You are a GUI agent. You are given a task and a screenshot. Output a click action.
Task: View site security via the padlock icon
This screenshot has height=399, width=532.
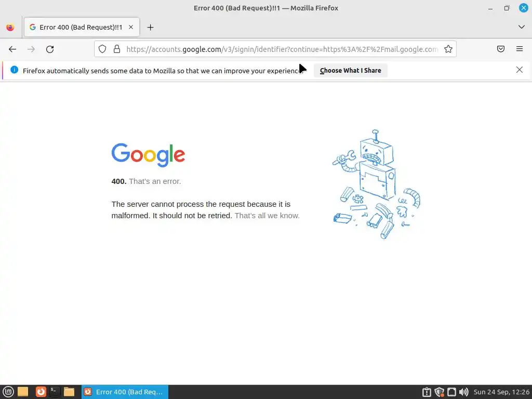click(117, 49)
